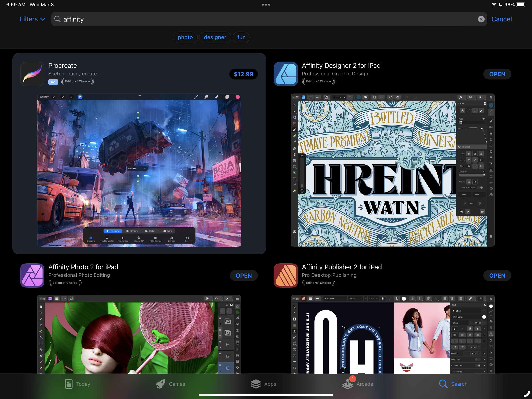
Task: Tap the Ad badge under Procreate
Action: tap(53, 82)
